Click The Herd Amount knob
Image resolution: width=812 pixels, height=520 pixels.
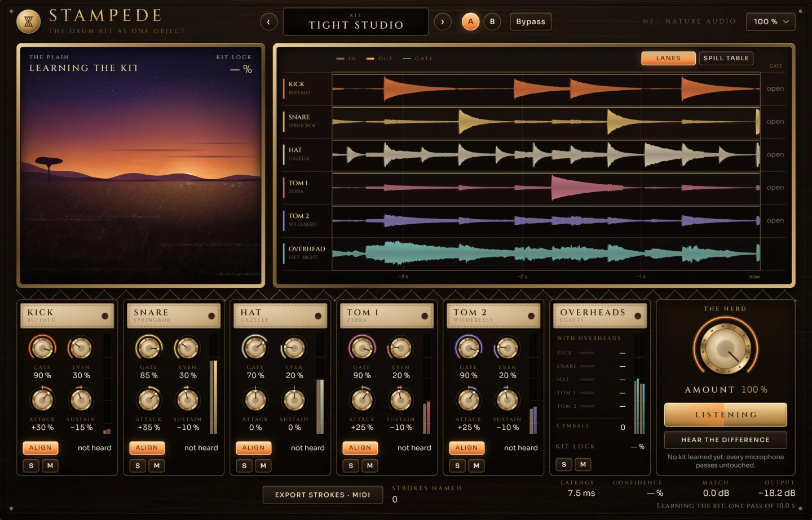pyautogui.click(x=726, y=348)
